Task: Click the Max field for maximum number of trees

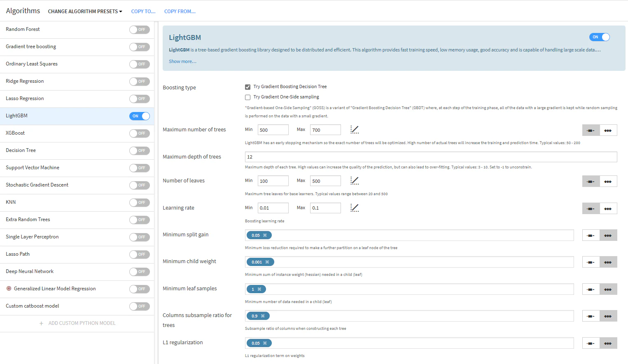Action: [326, 130]
